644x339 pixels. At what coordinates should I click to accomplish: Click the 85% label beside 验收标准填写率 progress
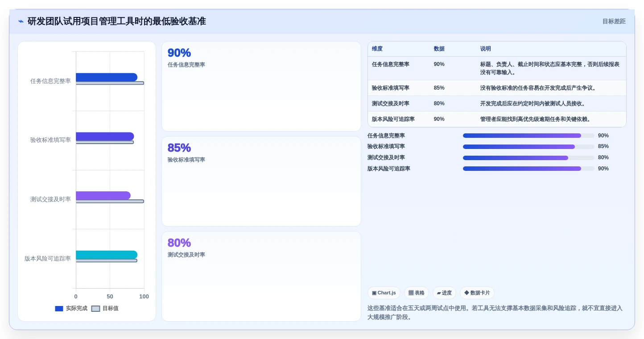(603, 146)
